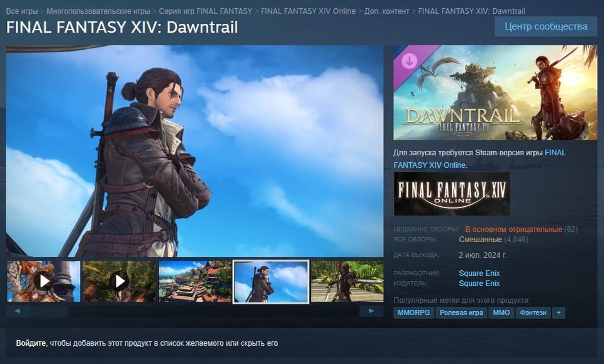Select the MMO tag
This screenshot has height=364, width=604.
(x=501, y=312)
